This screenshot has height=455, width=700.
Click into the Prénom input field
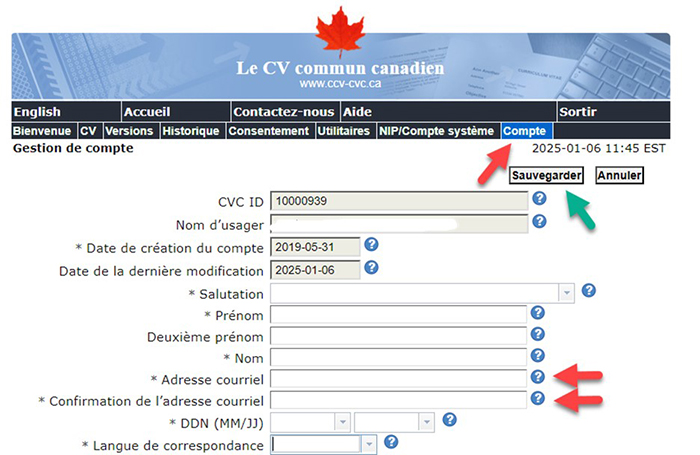point(398,314)
